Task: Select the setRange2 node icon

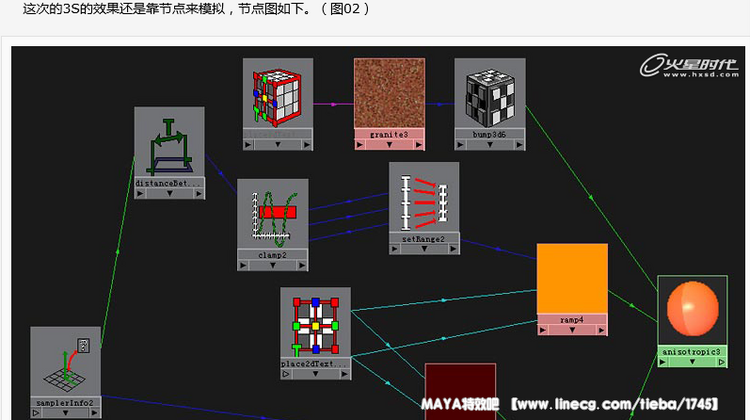Action: [x=424, y=197]
